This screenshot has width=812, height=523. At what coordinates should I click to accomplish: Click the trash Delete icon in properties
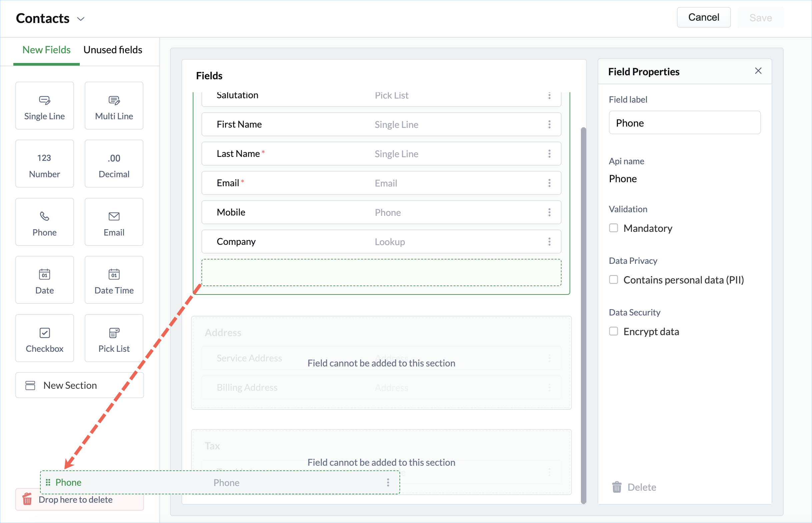point(617,487)
